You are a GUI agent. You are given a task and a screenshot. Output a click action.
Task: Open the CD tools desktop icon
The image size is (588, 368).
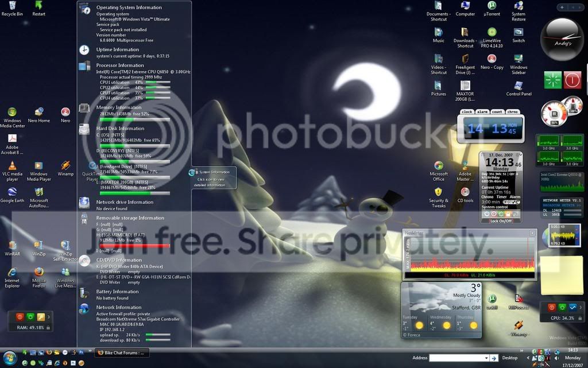[465, 195]
